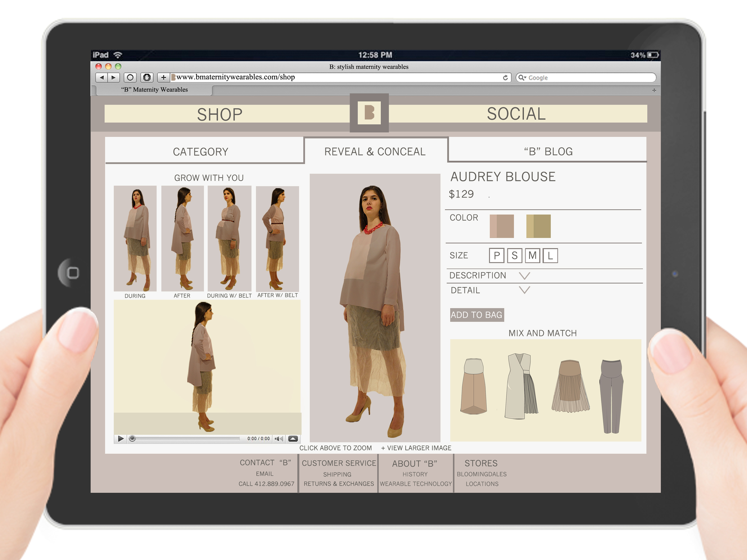Click the round reload-style toolbar icon beside the plus button
The height and width of the screenshot is (560, 747).
[x=147, y=78]
